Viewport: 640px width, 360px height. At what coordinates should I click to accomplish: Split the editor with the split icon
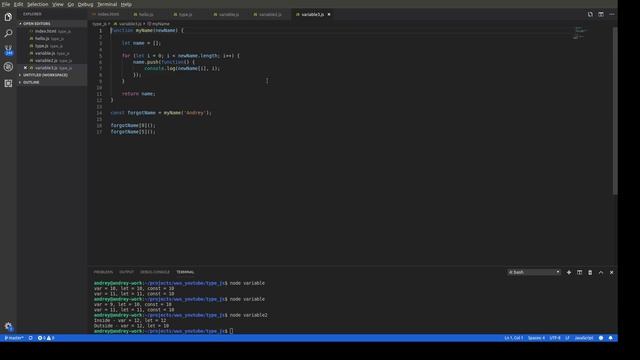601,14
